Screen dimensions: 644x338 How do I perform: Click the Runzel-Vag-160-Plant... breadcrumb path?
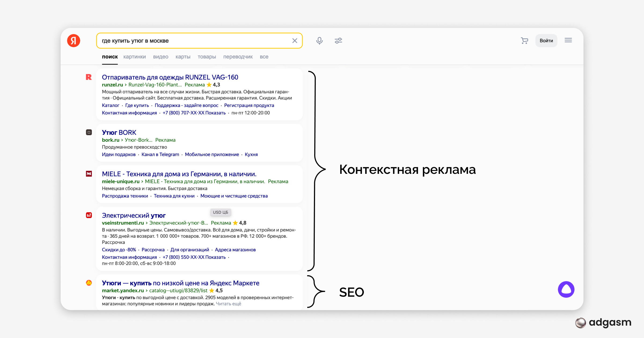tap(155, 85)
